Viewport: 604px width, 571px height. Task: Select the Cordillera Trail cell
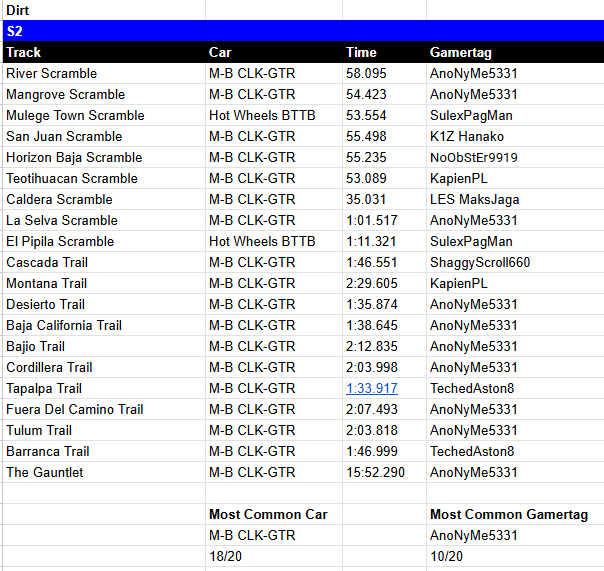(104, 367)
